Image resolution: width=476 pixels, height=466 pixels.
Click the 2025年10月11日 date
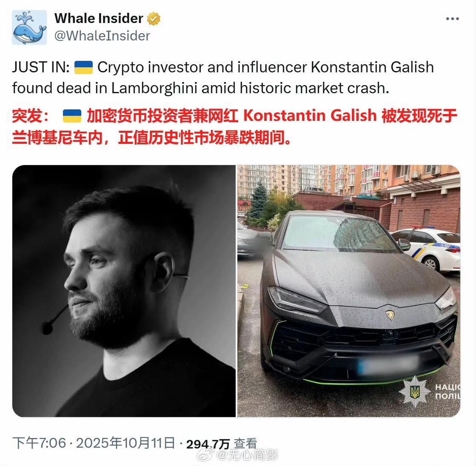[x=125, y=443]
